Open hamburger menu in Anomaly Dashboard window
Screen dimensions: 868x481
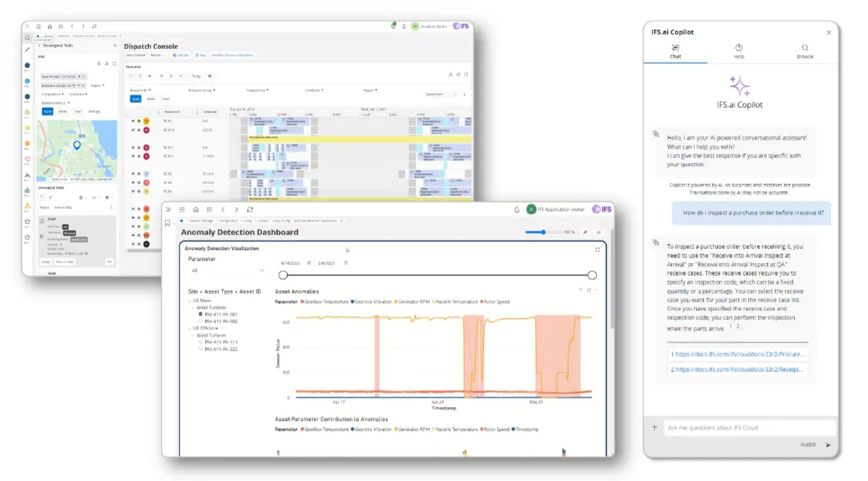point(182,210)
